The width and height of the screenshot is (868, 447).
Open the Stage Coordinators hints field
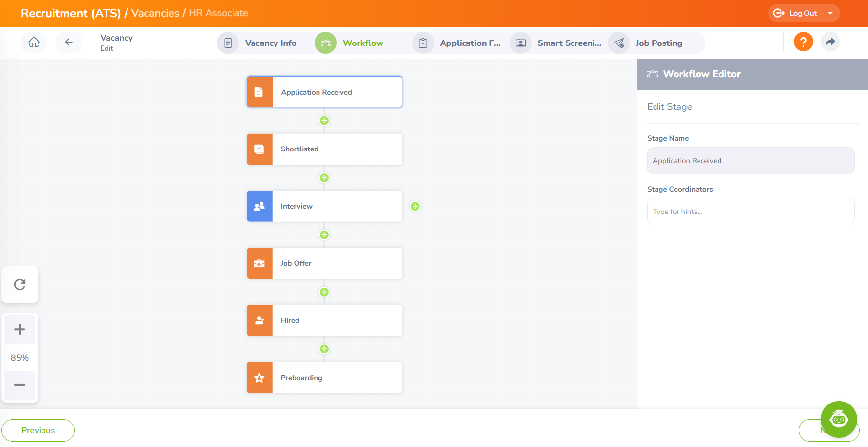point(750,212)
